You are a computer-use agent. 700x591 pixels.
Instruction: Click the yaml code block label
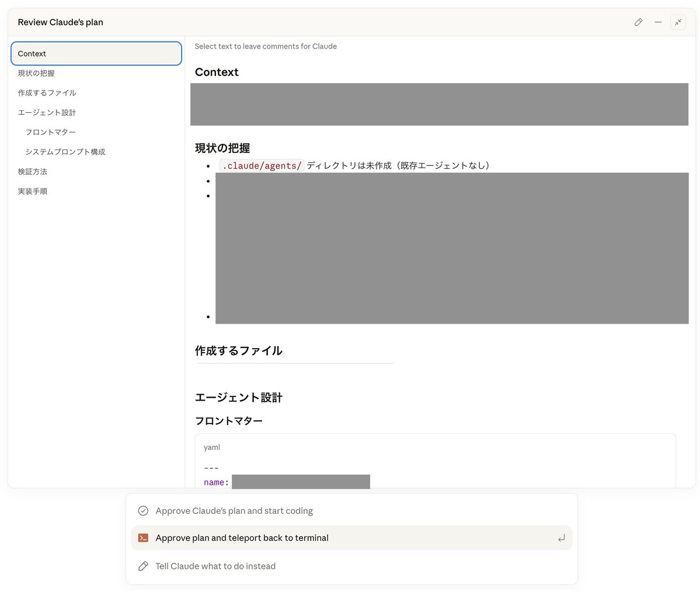coord(211,447)
